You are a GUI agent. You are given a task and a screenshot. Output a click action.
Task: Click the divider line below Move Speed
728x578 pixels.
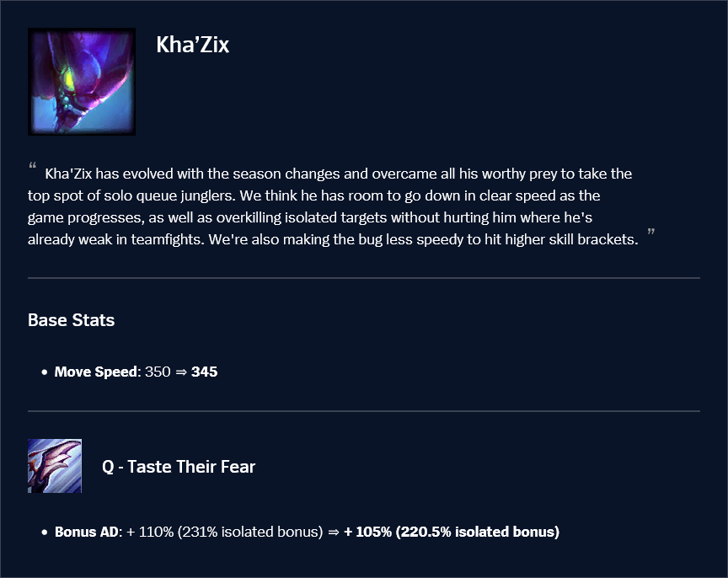[x=364, y=411]
